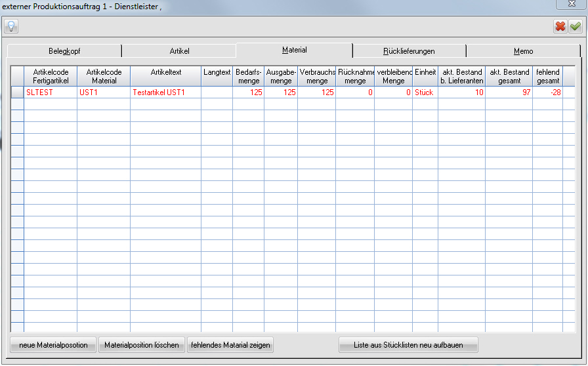
Task: Click supplier stock value 10
Action: tap(461, 92)
